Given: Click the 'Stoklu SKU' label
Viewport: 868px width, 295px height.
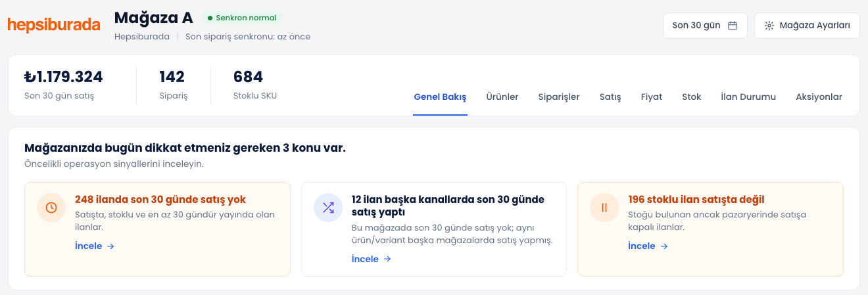Looking at the screenshot, I should click(x=255, y=96).
